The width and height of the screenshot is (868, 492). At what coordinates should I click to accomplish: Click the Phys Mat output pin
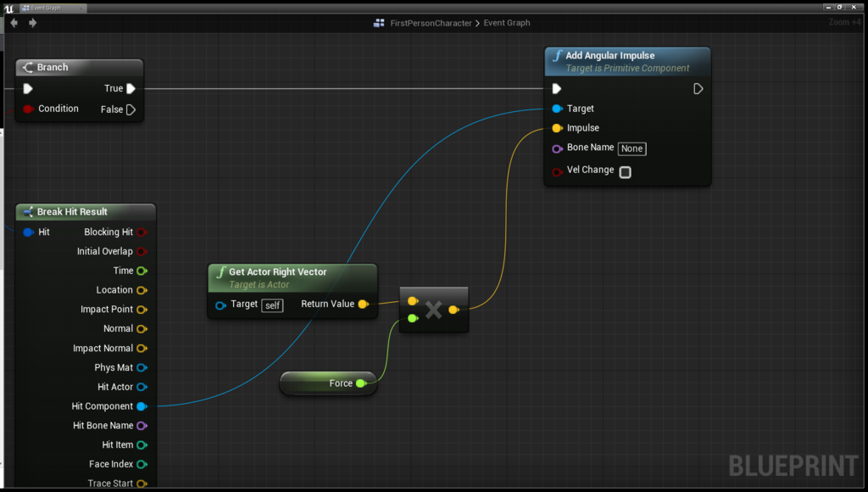[x=142, y=367]
